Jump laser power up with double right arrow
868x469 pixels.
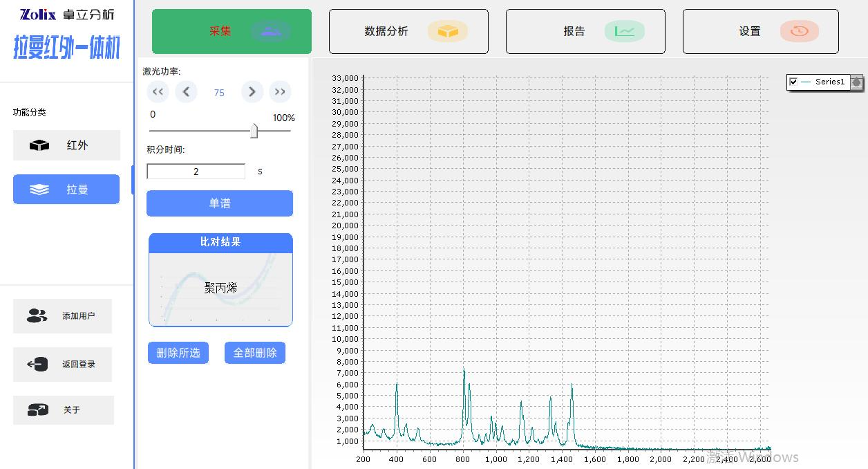tap(280, 92)
